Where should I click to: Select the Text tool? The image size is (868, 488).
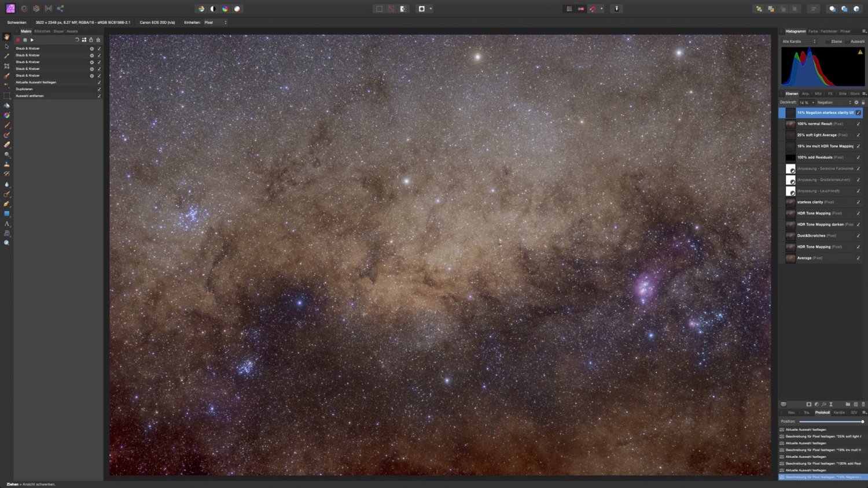7,223
